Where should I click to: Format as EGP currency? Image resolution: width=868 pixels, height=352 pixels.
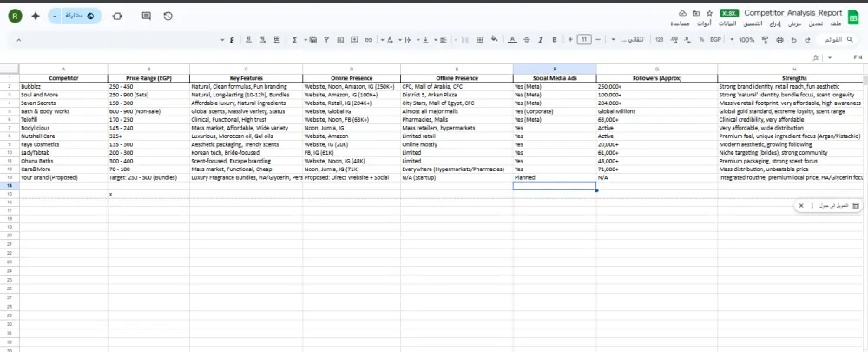[716, 40]
